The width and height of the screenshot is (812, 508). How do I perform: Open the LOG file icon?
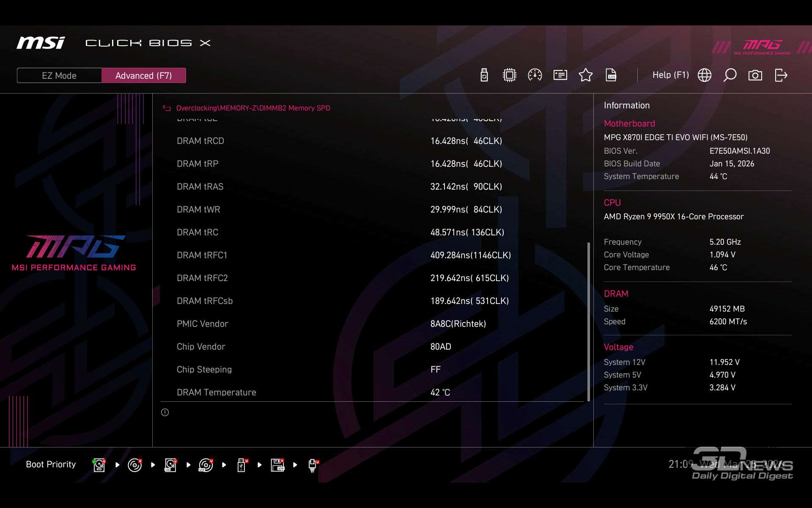611,75
